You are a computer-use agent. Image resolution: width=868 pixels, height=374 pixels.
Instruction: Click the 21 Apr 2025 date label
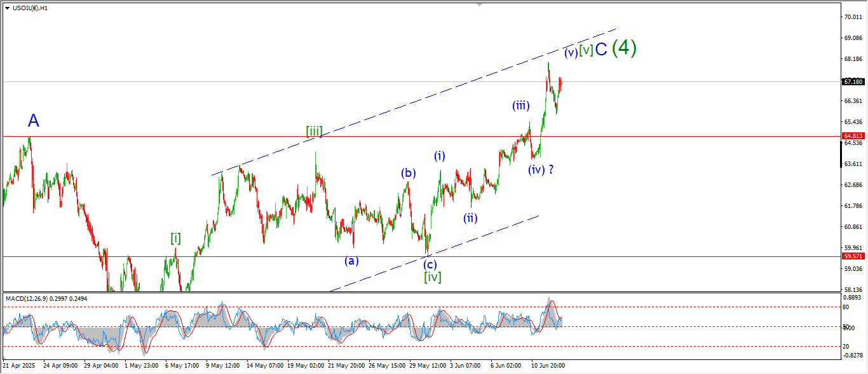20,366
